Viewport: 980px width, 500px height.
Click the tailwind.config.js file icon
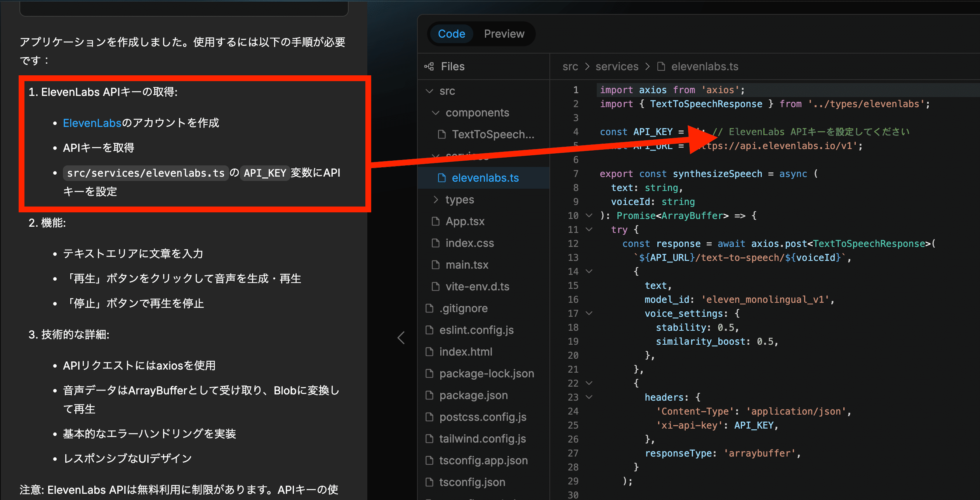click(429, 439)
